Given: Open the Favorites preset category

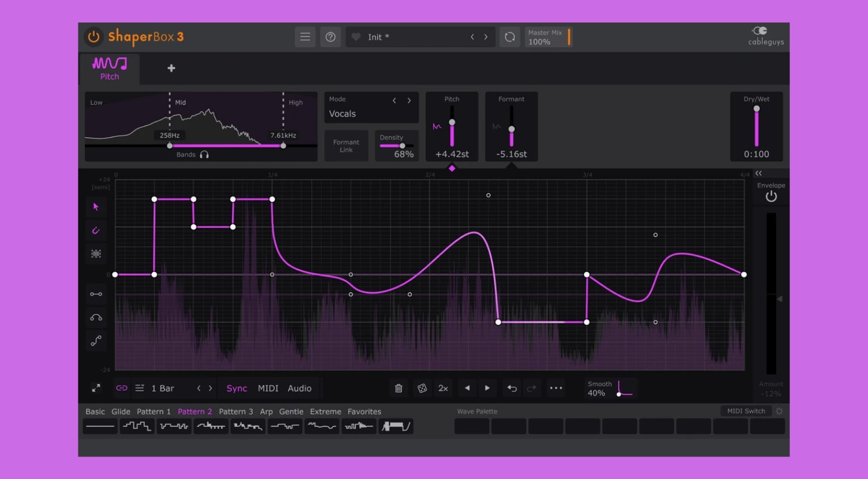Looking at the screenshot, I should click(x=364, y=411).
